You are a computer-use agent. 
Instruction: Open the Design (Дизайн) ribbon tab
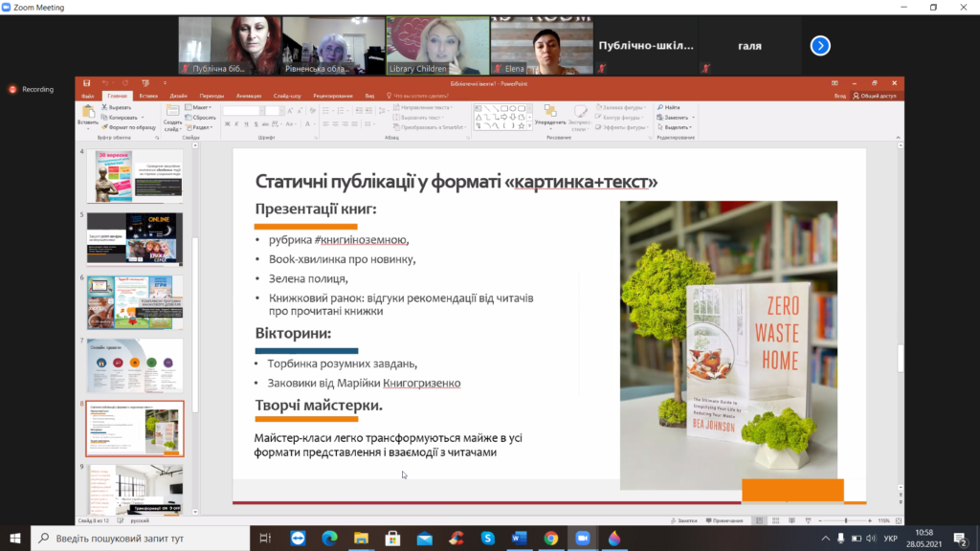pos(179,96)
